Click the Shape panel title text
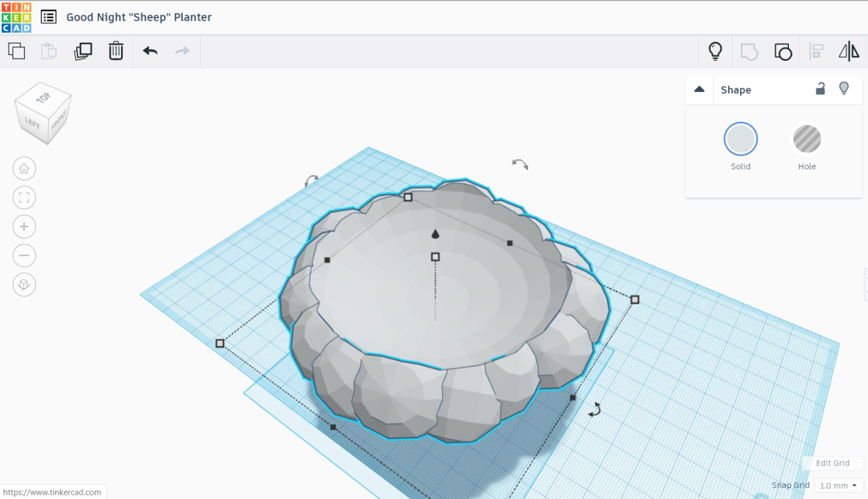The image size is (868, 499). click(736, 90)
